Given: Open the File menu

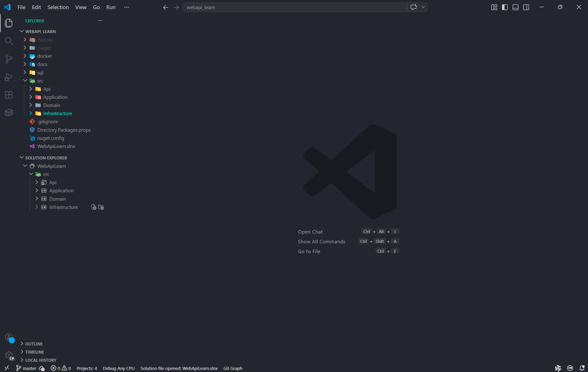Looking at the screenshot, I should [x=21, y=7].
